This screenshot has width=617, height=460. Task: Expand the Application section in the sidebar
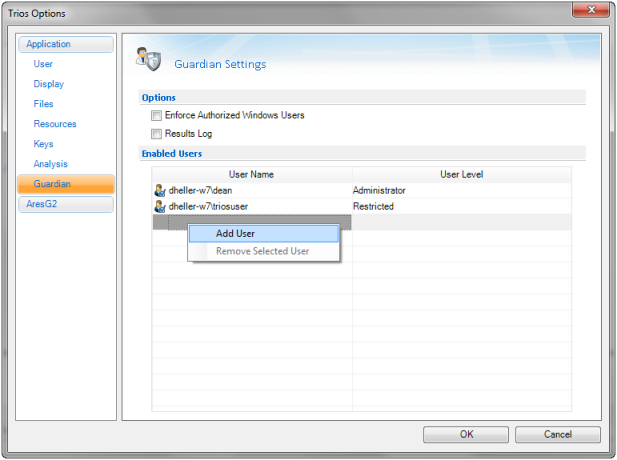66,44
